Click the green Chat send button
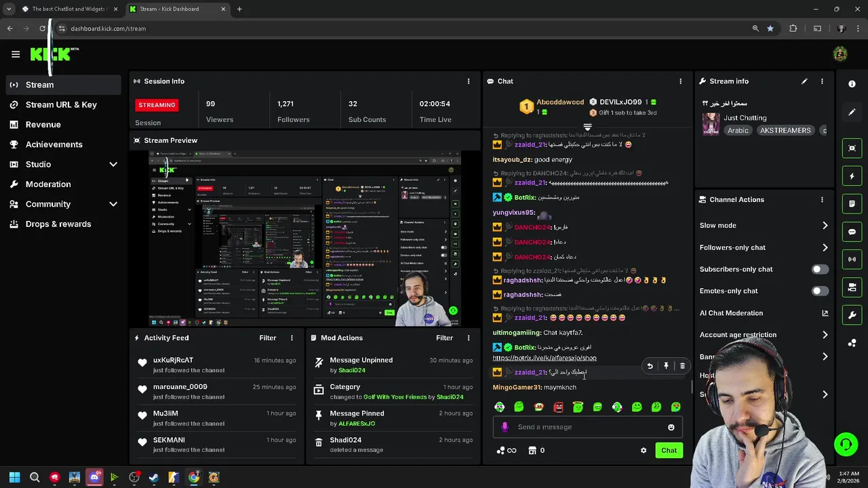The image size is (868, 488). [669, 450]
